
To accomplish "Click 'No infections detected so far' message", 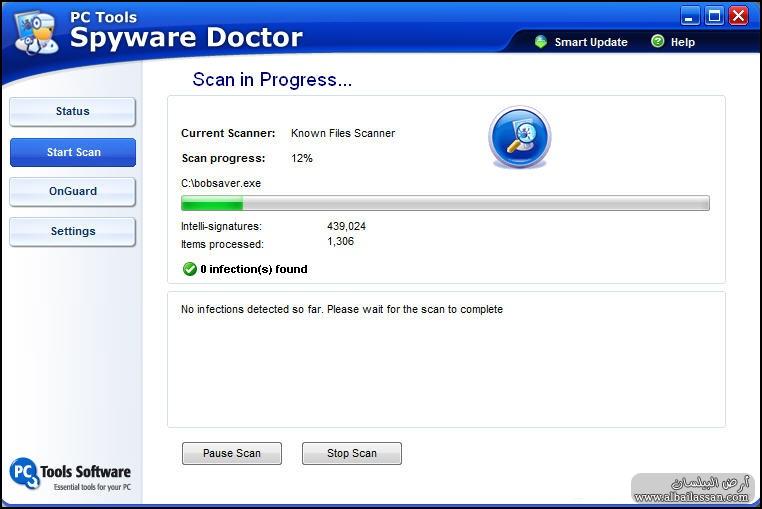I will pos(342,309).
